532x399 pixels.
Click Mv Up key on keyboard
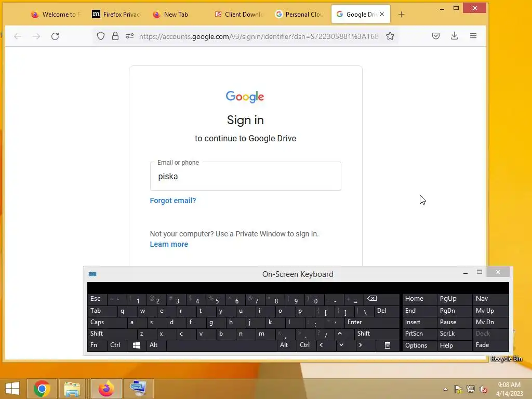click(490, 311)
